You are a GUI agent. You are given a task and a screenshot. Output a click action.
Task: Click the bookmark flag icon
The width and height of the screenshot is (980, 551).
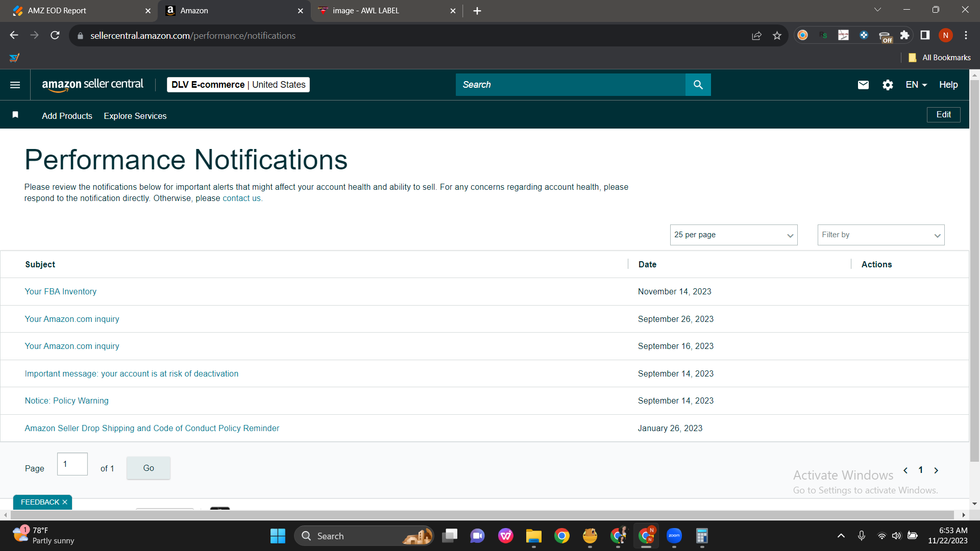click(x=15, y=115)
